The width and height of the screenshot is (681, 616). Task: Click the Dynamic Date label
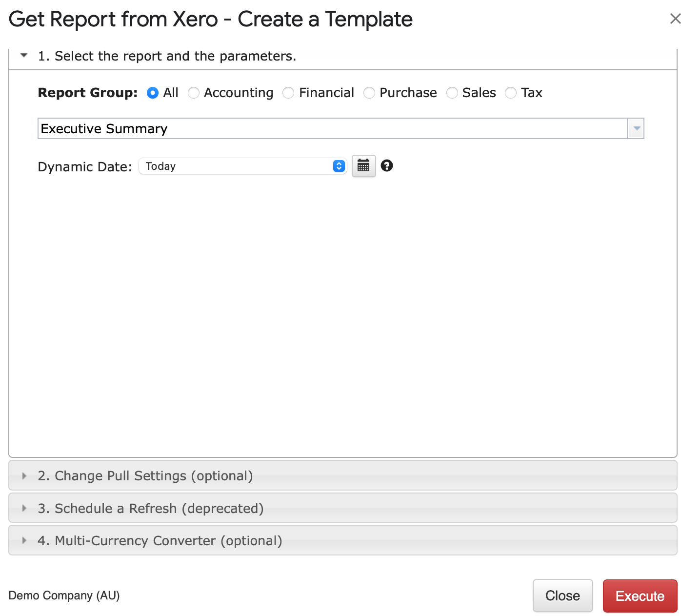click(x=85, y=167)
